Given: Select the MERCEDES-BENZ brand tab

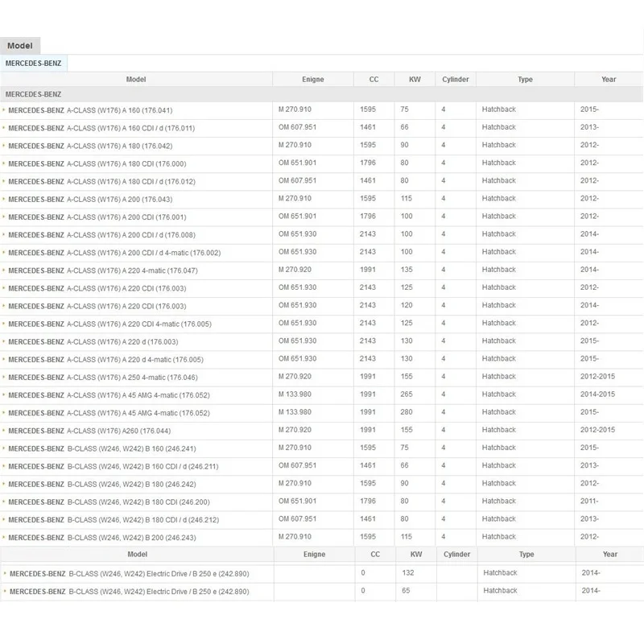Looking at the screenshot, I should [33, 64].
